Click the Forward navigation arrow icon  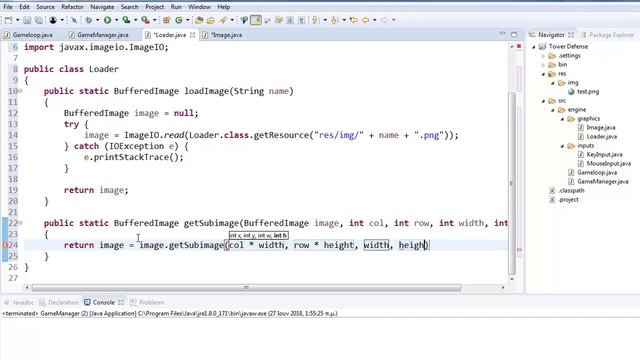click(x=384, y=20)
